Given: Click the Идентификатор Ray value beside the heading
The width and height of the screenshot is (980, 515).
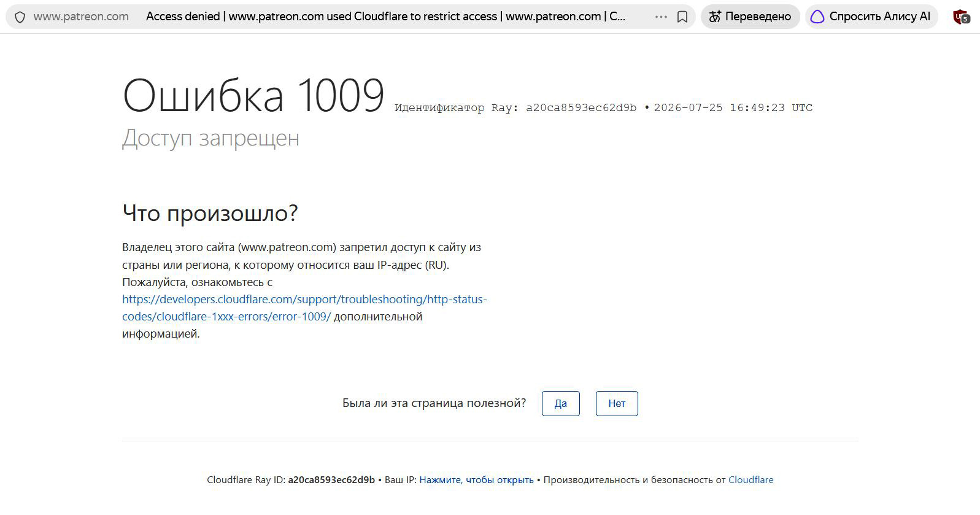Looking at the screenshot, I should (x=581, y=107).
